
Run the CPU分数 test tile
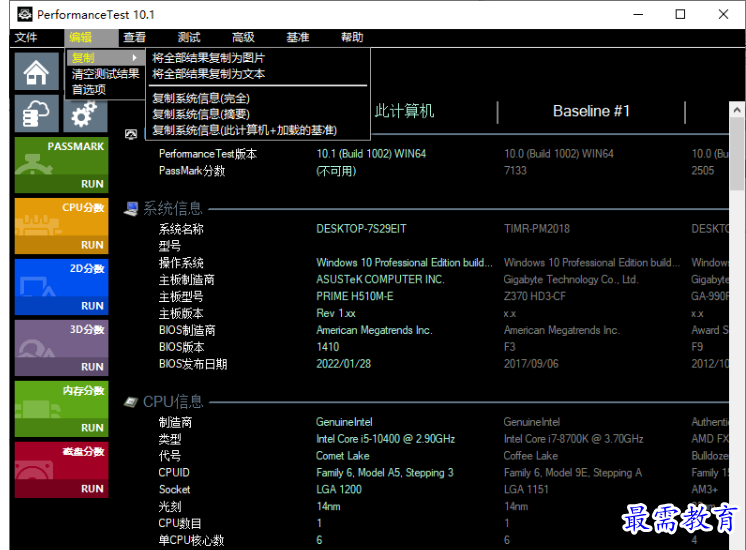[x=61, y=226]
